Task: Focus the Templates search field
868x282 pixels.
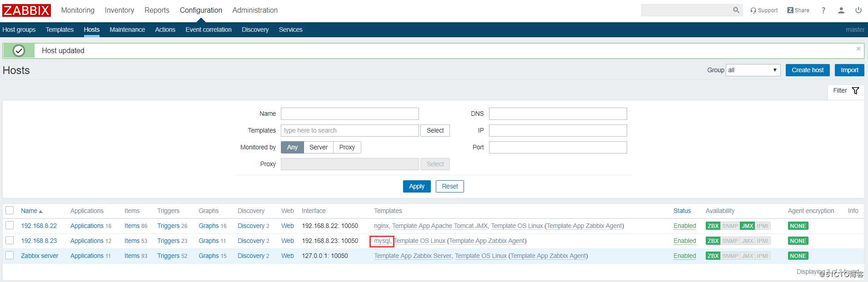Action: tap(349, 130)
